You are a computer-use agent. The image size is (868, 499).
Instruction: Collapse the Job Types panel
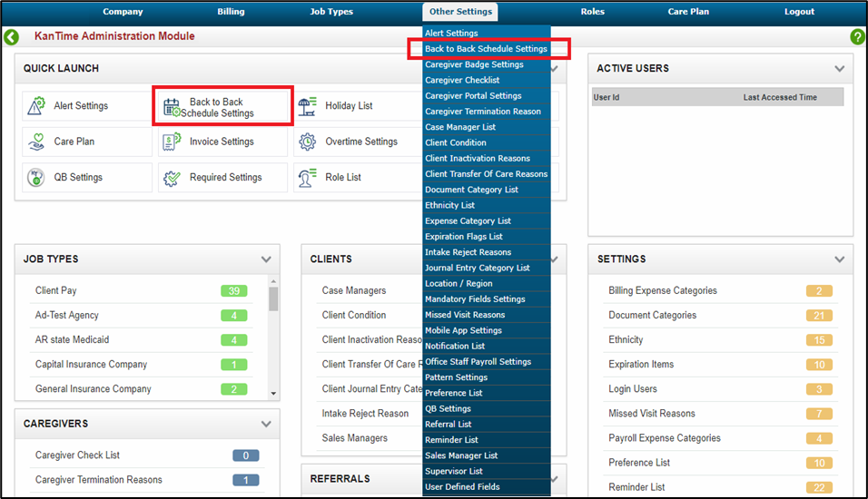tap(266, 259)
